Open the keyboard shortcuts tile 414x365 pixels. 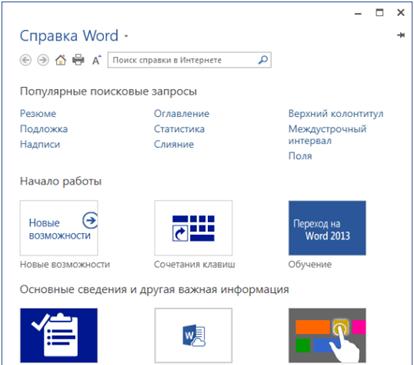coord(193,228)
